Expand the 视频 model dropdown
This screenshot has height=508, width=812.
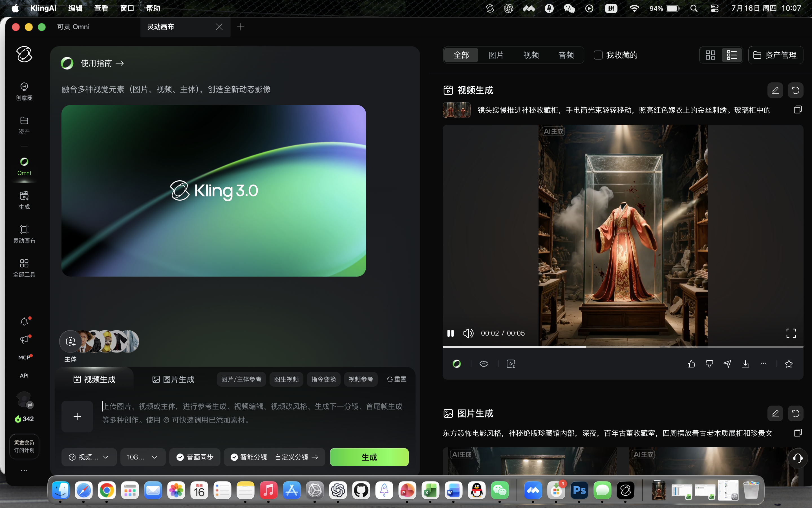[x=89, y=457]
